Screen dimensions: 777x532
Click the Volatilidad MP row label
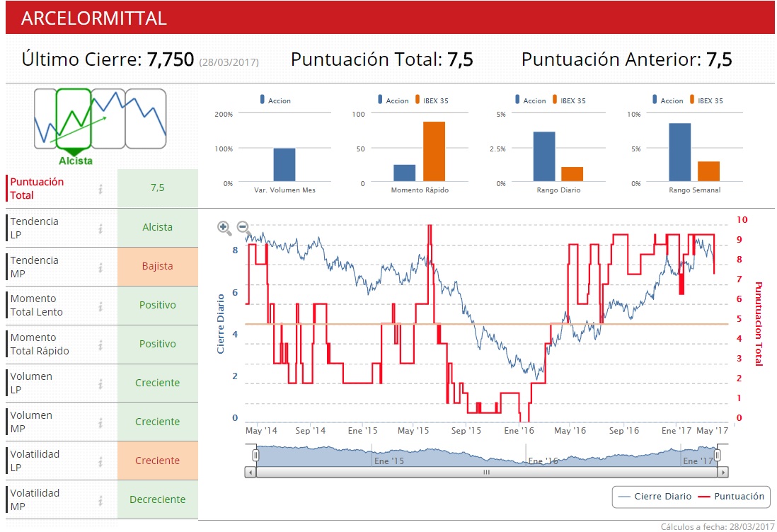click(x=35, y=499)
